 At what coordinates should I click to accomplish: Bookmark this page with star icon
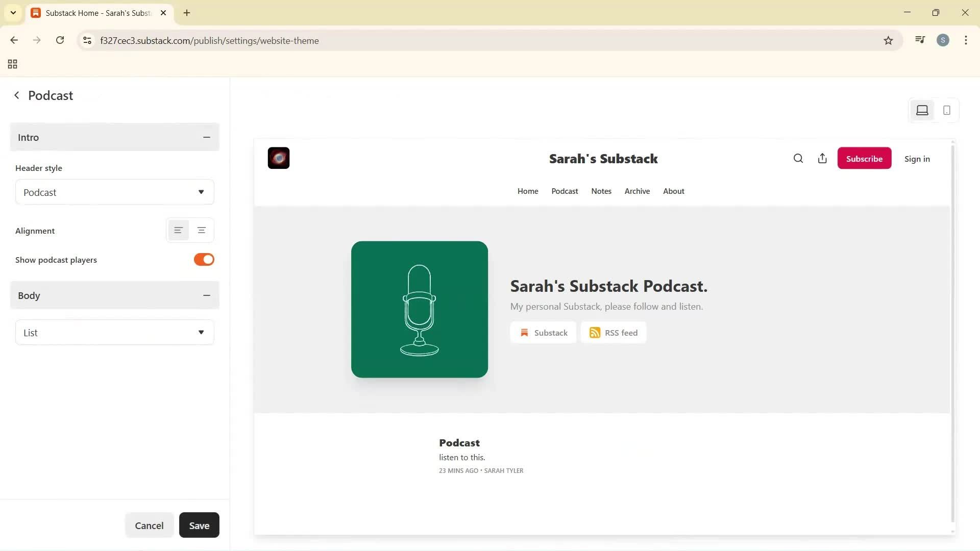click(x=888, y=41)
